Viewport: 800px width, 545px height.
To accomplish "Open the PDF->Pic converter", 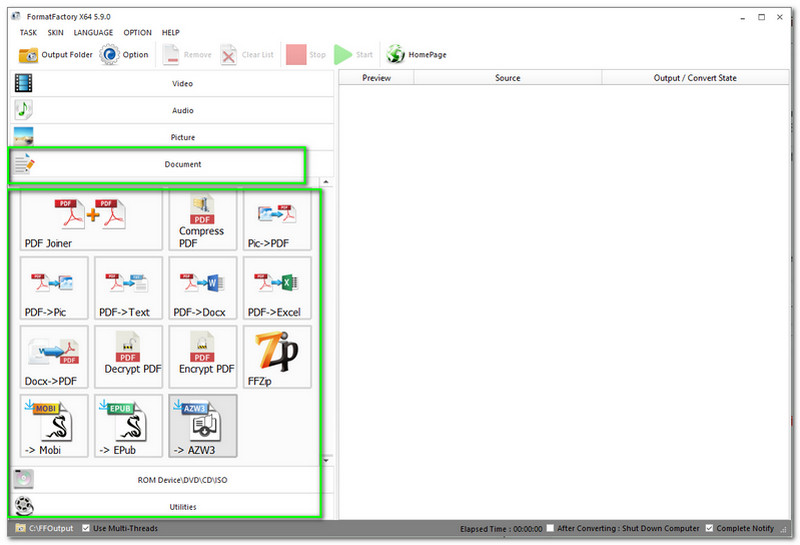I will [x=54, y=288].
